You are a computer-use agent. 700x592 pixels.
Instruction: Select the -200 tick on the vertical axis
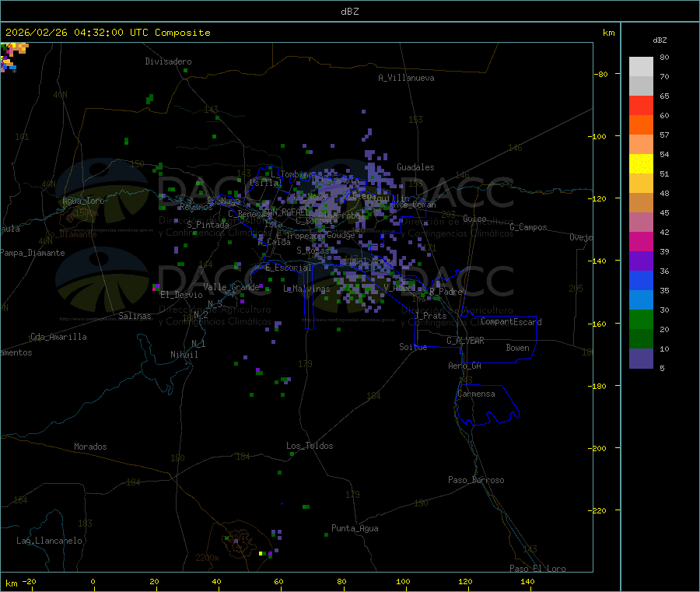598,448
